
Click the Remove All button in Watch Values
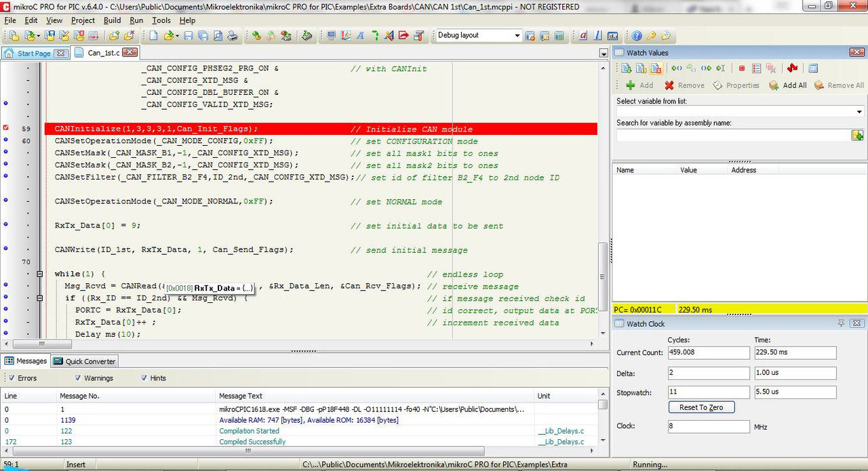tap(839, 85)
